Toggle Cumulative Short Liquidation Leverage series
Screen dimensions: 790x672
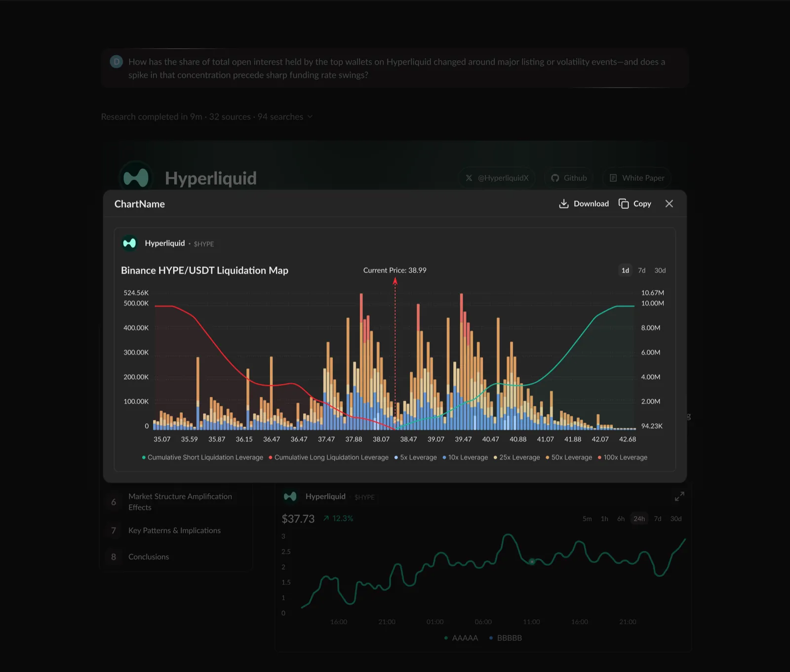(202, 458)
